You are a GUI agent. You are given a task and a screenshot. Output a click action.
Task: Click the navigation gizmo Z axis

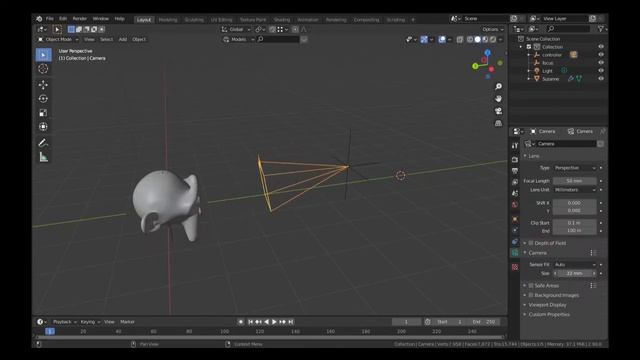pos(487,53)
